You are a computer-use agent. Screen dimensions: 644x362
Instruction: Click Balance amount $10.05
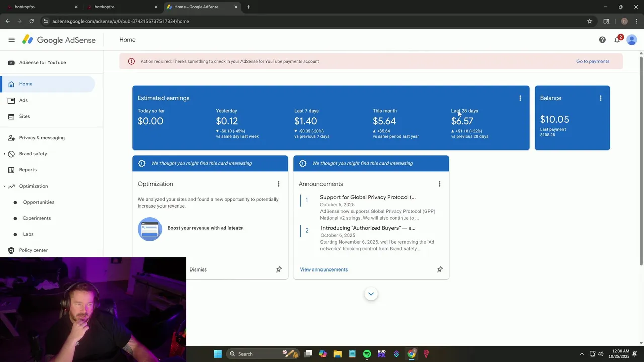click(554, 120)
